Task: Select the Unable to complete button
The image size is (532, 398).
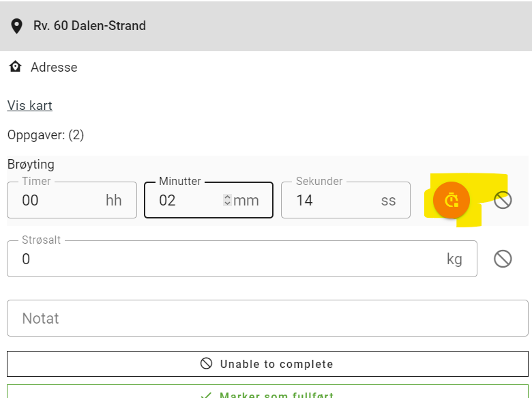Action: pyautogui.click(x=267, y=364)
